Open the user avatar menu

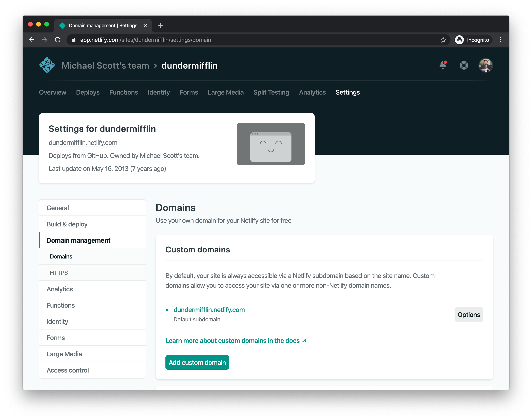[486, 65]
